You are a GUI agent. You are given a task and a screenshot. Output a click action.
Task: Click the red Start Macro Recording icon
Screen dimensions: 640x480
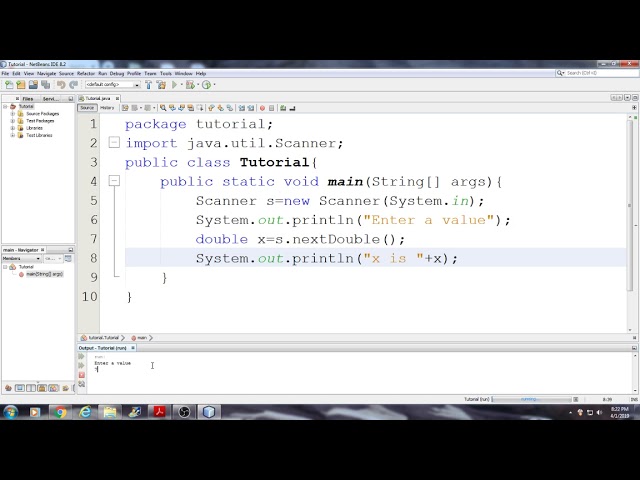[262, 108]
